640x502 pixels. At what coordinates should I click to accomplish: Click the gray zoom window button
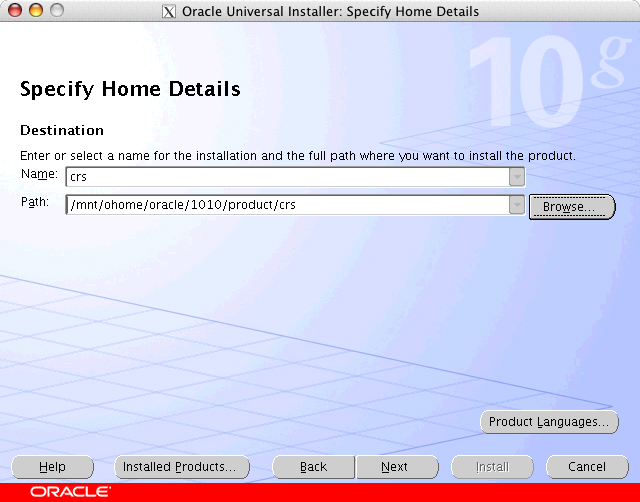tap(56, 11)
